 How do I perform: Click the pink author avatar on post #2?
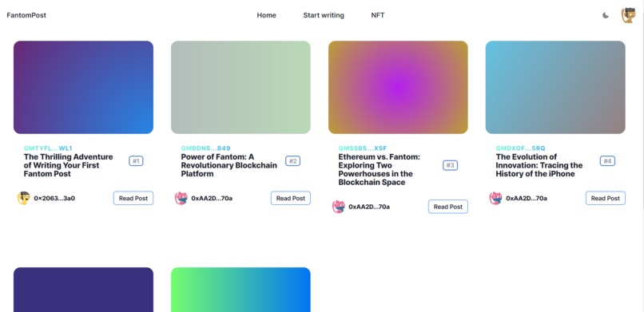[x=181, y=198]
